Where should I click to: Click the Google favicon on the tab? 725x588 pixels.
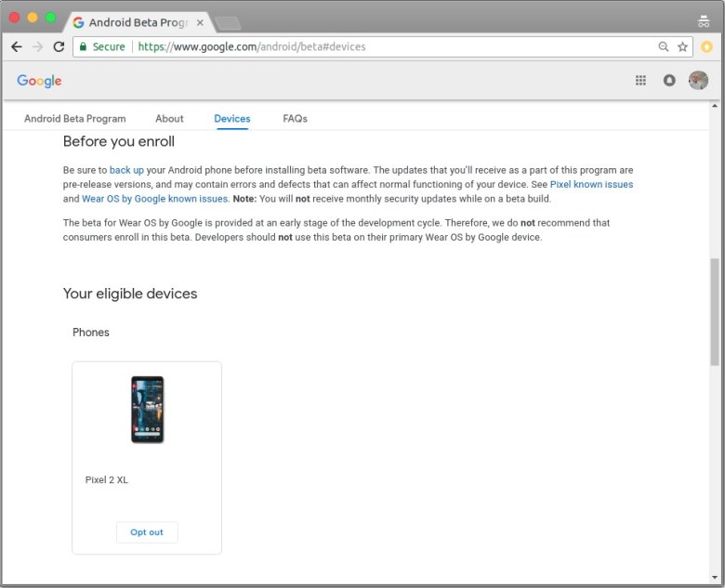79,22
